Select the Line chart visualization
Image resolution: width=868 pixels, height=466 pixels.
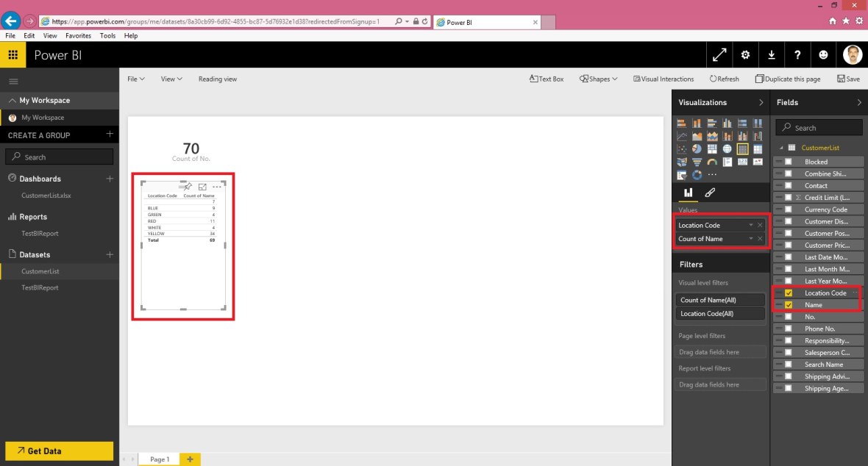click(x=681, y=135)
